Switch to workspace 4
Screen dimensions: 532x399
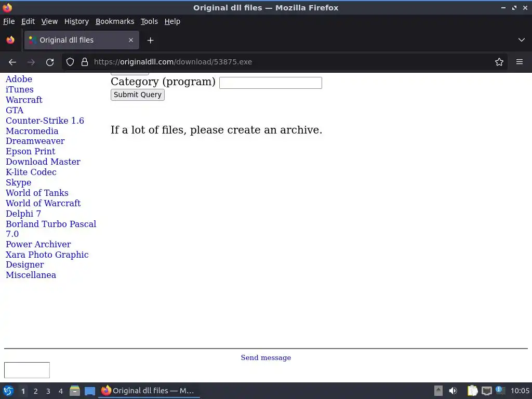click(61, 391)
